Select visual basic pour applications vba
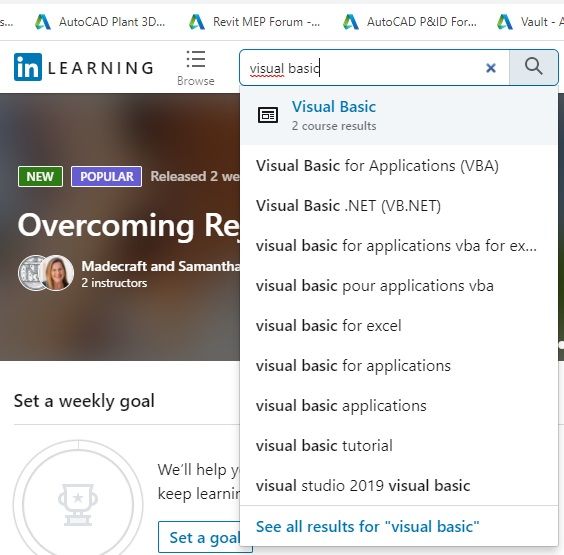Screen dimensions: 564x555 pos(399,286)
